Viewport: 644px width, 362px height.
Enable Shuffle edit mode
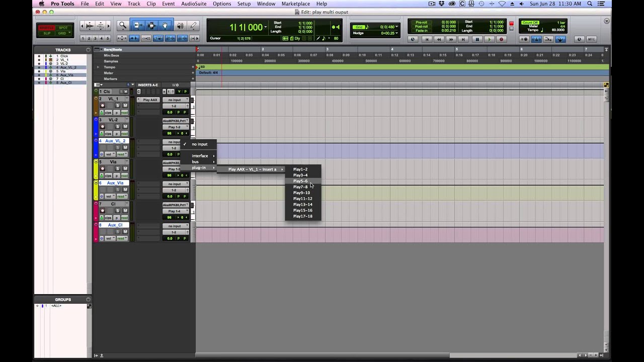click(47, 28)
